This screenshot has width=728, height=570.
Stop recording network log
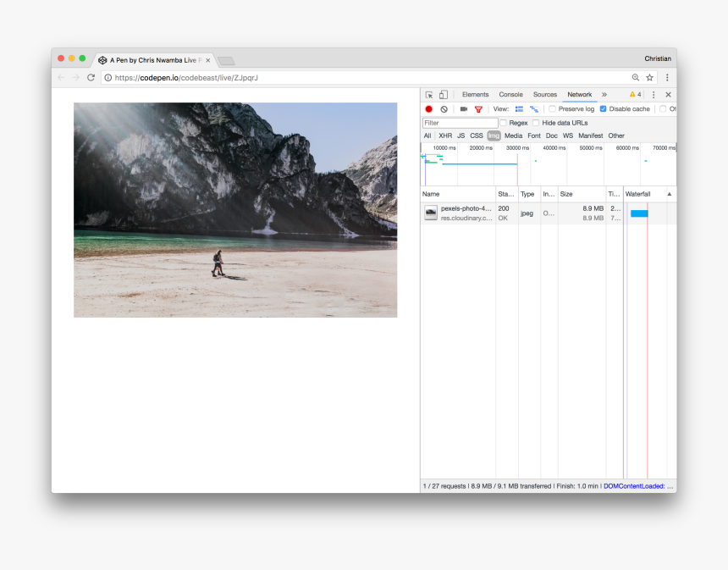(x=428, y=108)
